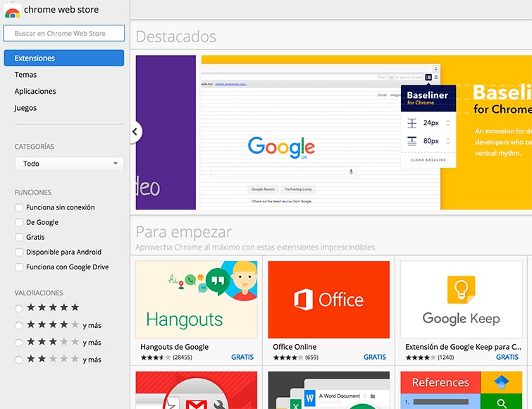Screen dimensions: 532x409
Task: Click the Google Keep rating stars (1240)
Action: pyautogui.click(x=421, y=358)
